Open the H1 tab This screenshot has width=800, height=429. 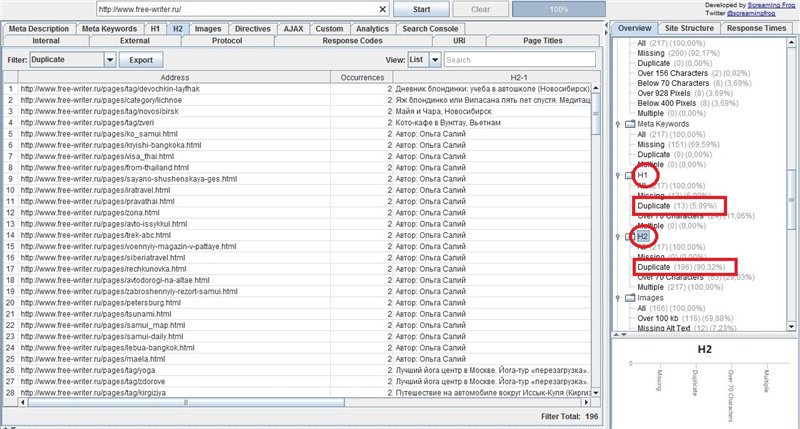pyautogui.click(x=155, y=29)
